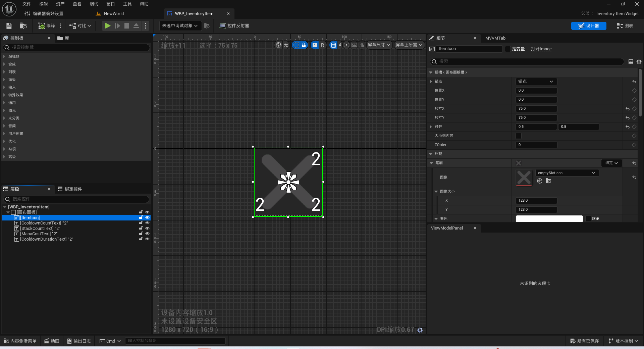Open the 资产 menu

click(x=60, y=4)
